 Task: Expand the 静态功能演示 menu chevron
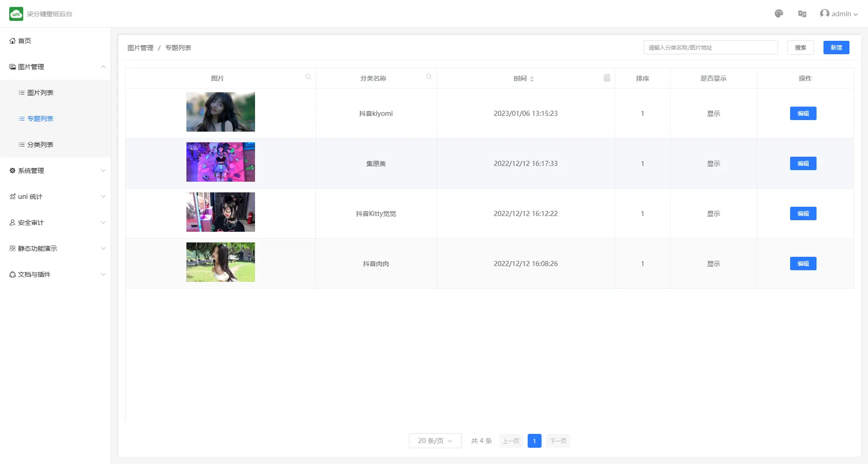(x=103, y=248)
